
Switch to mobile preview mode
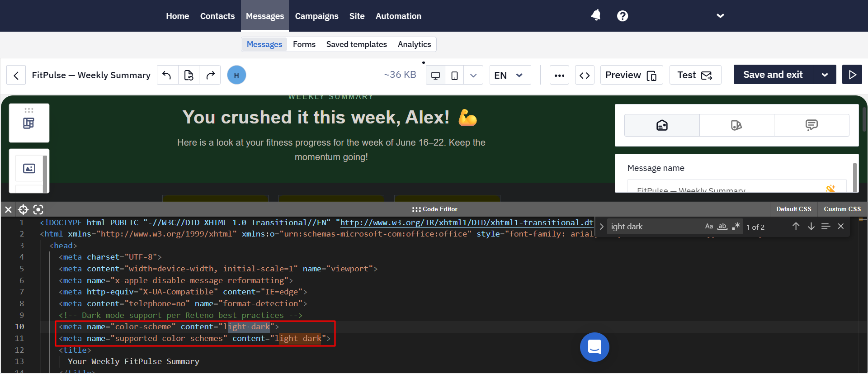[454, 76]
